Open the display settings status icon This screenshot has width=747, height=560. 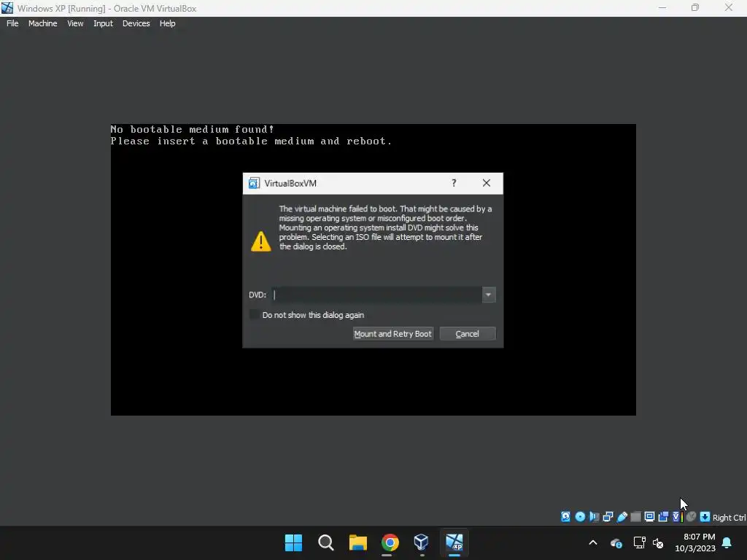(649, 517)
